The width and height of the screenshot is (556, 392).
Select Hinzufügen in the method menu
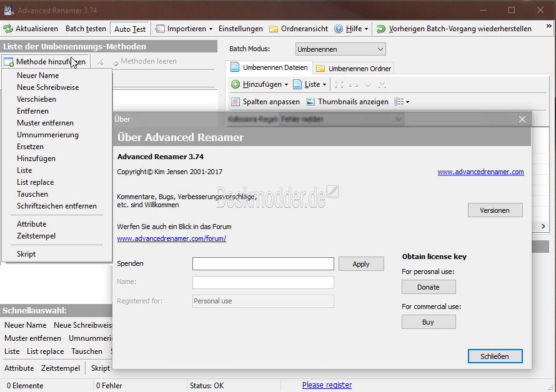click(36, 159)
